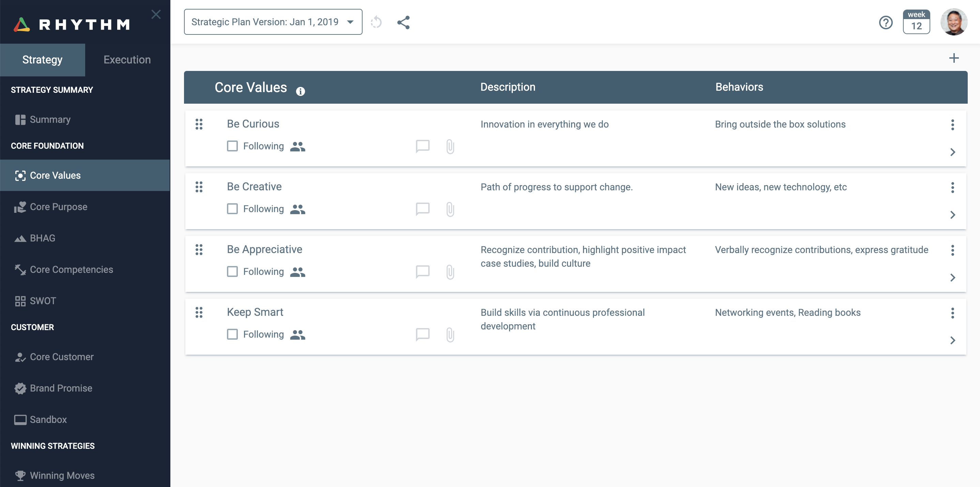Switch to the Execution tab
This screenshot has height=487, width=980.
(127, 60)
